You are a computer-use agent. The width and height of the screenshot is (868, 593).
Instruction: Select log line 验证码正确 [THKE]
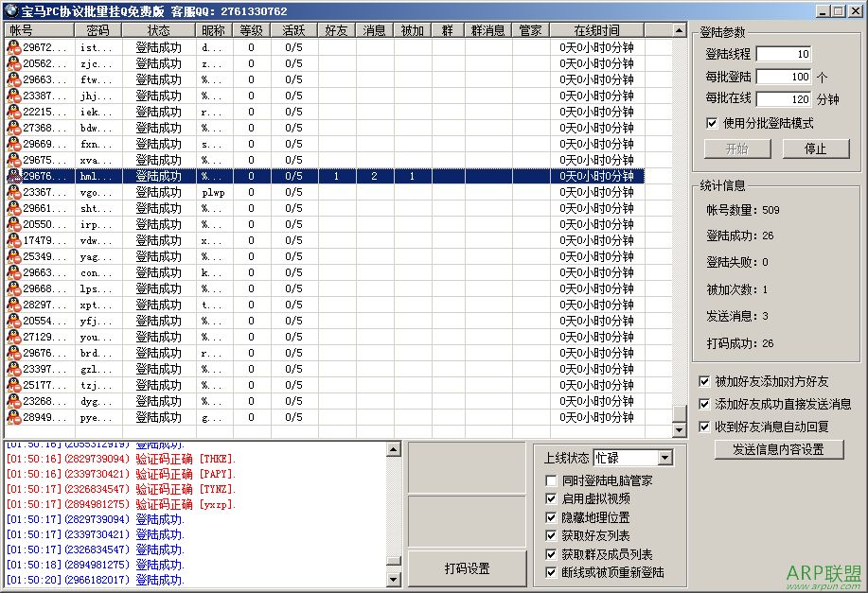[x=121, y=459]
